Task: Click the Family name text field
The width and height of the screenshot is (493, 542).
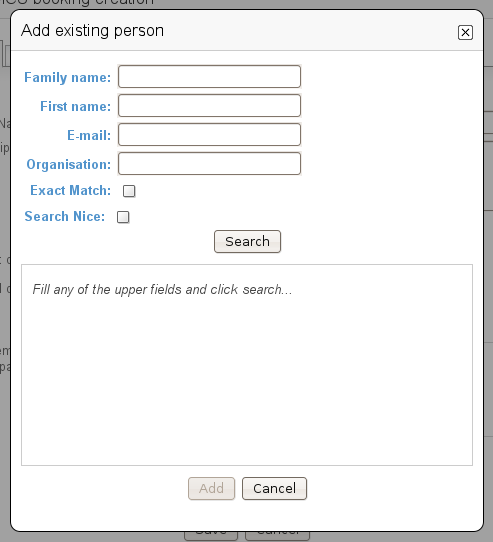Action: click(x=210, y=76)
